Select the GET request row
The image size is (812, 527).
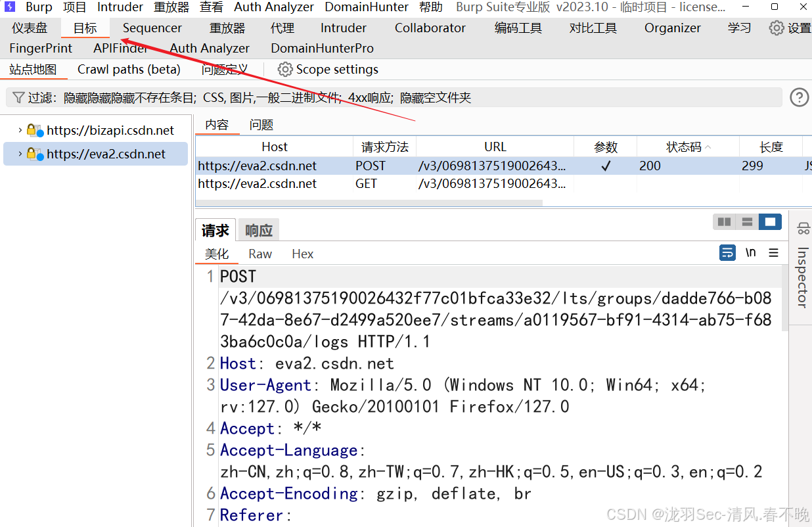click(x=504, y=183)
